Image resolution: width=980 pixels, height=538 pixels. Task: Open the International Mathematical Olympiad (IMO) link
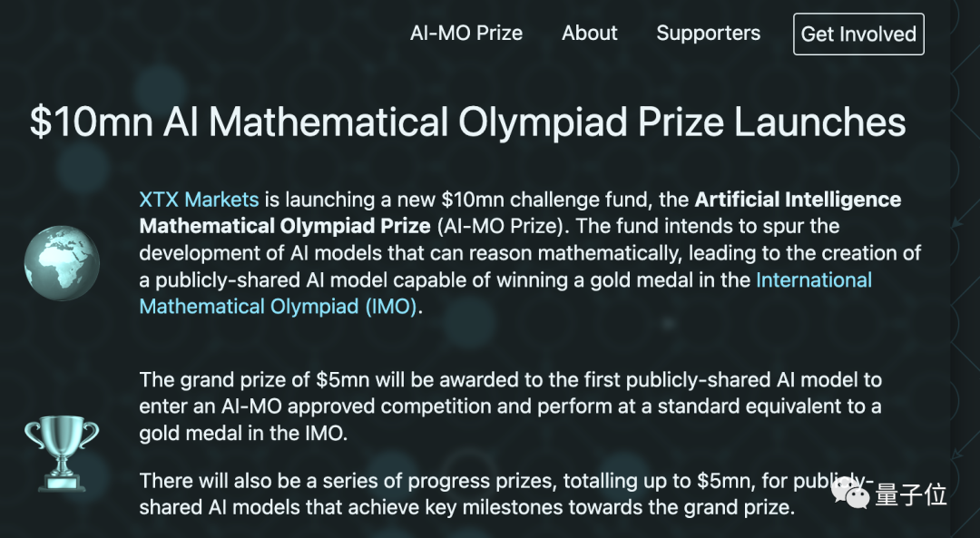[505, 293]
